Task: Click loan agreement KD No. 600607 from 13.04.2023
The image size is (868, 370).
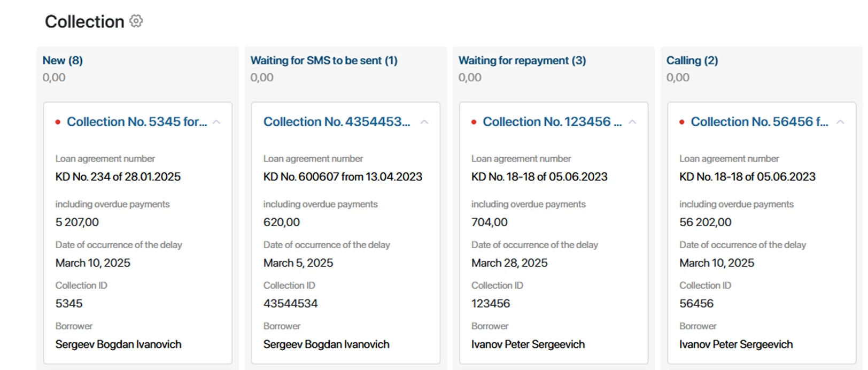Action: pos(343,177)
